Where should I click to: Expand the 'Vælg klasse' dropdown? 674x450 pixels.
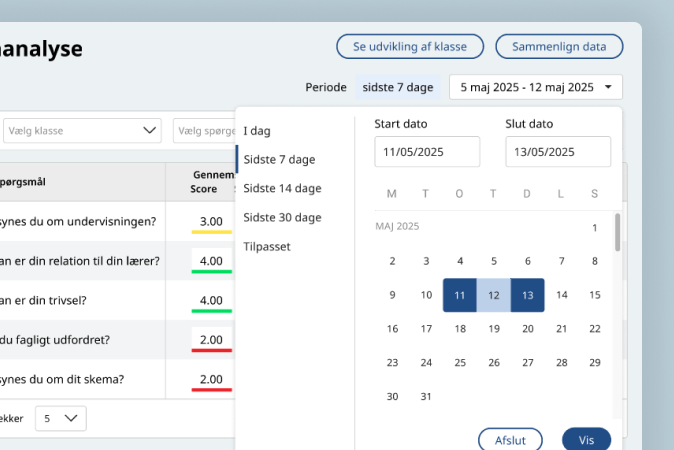tap(81, 131)
